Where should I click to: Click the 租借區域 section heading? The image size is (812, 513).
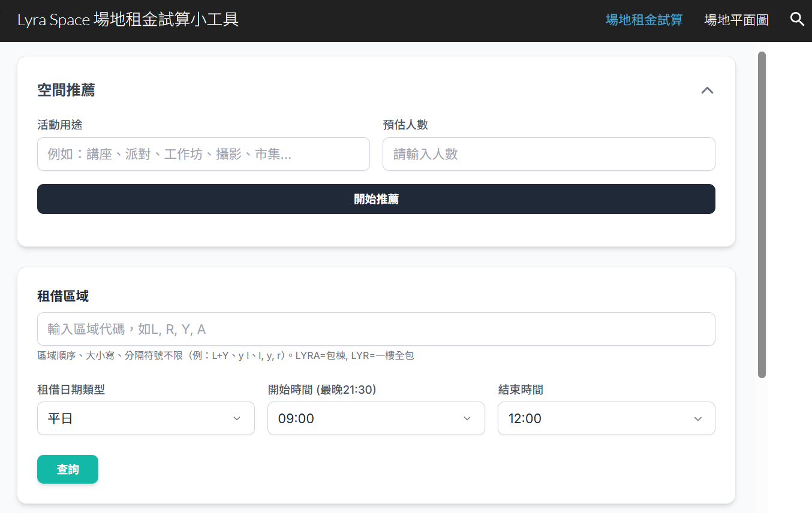click(x=63, y=296)
